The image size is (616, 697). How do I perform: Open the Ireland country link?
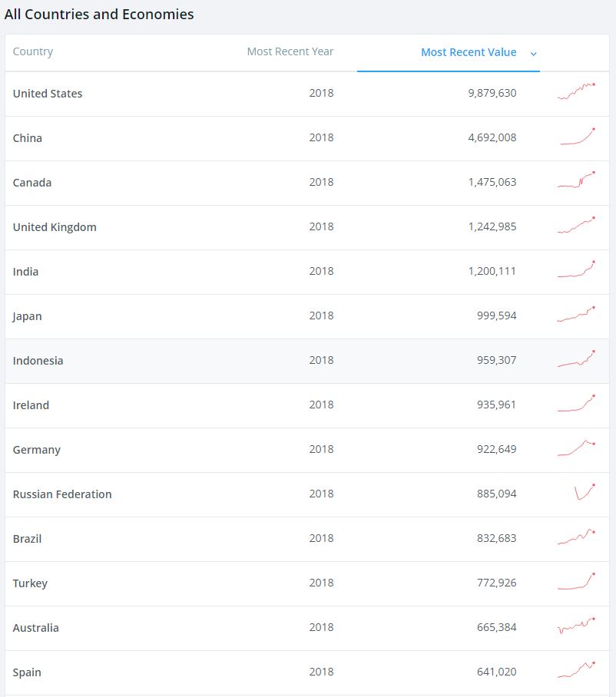(x=31, y=405)
